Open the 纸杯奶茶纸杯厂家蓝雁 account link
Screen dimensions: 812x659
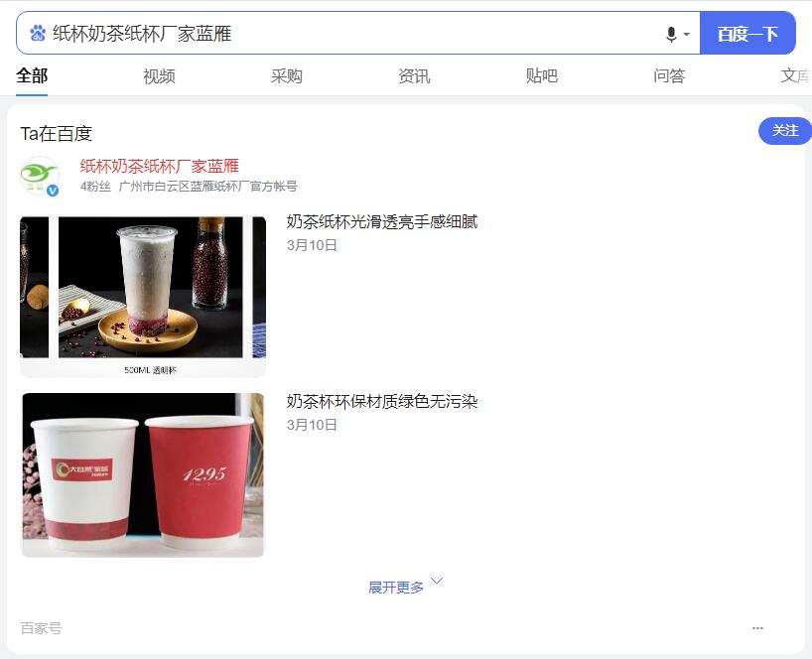(x=160, y=166)
